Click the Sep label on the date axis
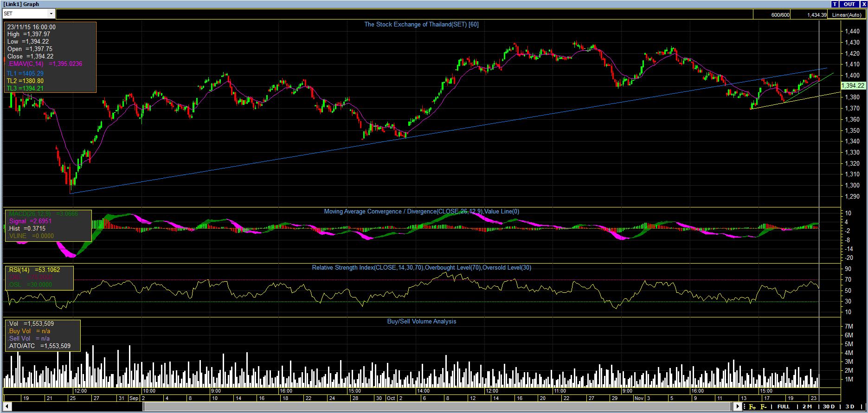868x413 pixels. click(134, 399)
